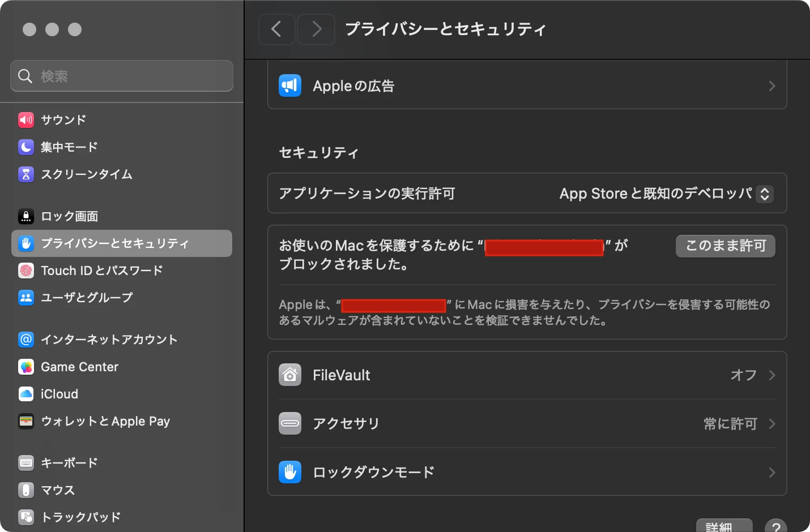Click the Internet Accounts @ icon
Screen dimensions: 810x532
(x=26, y=340)
